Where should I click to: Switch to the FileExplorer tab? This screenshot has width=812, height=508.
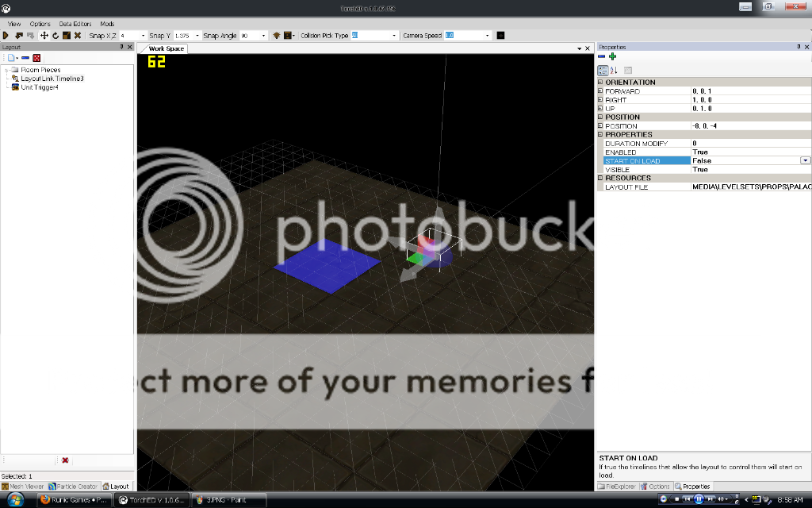617,487
